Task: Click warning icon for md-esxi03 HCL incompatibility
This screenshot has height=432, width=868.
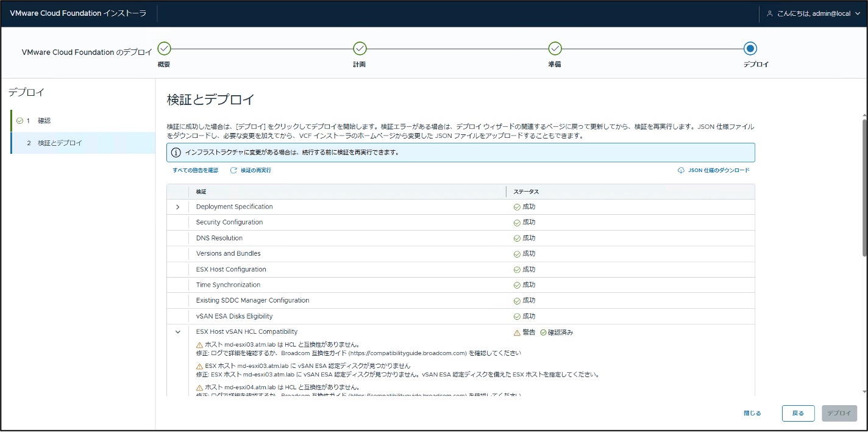Action: pos(199,345)
